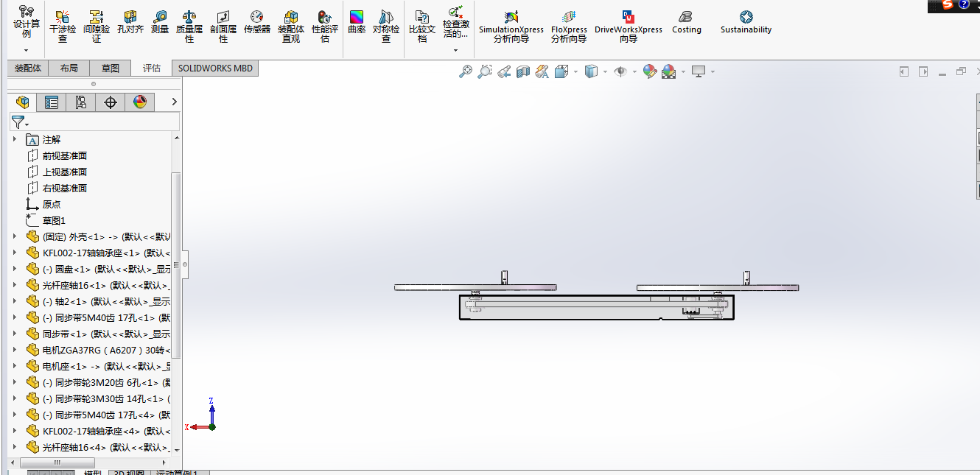
Task: Click Edit Appearance color ball icon
Action: pyautogui.click(x=649, y=71)
